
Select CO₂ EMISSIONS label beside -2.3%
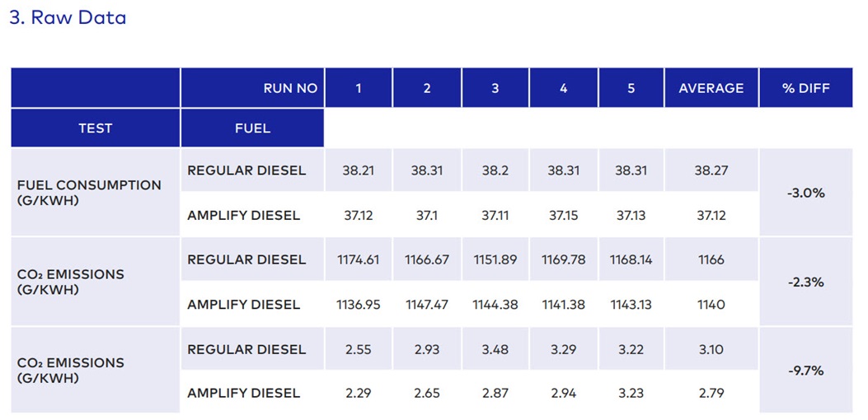(71, 281)
